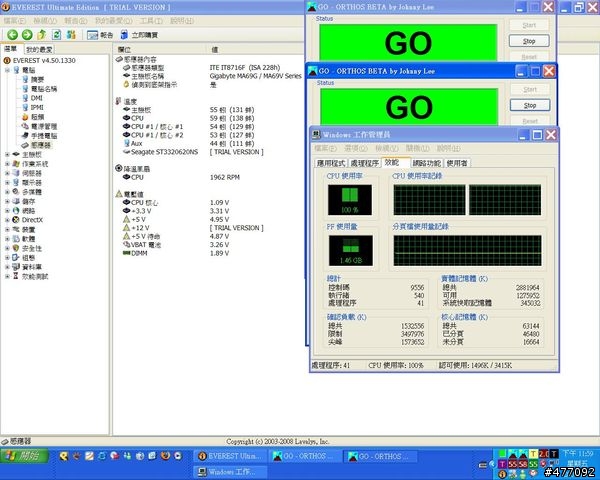Collapse the 電腦 computer tree branch
Viewport: 600px width, 480px height.
tap(7, 70)
